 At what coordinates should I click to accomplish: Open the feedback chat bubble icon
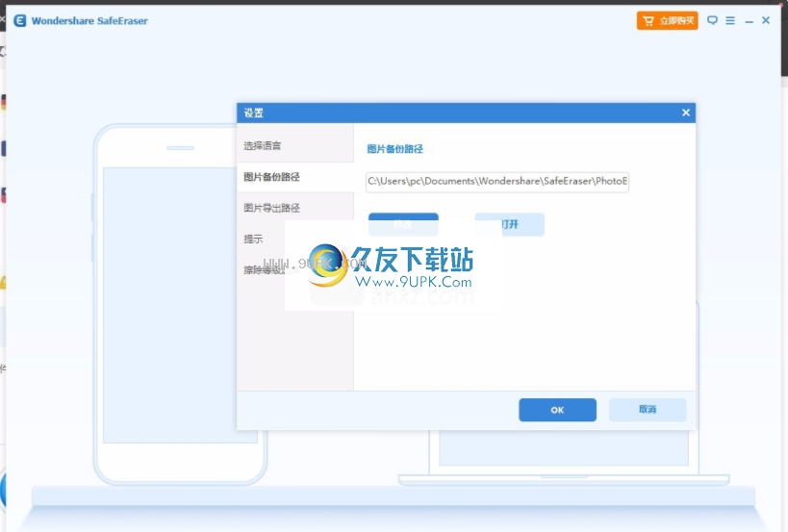(712, 20)
